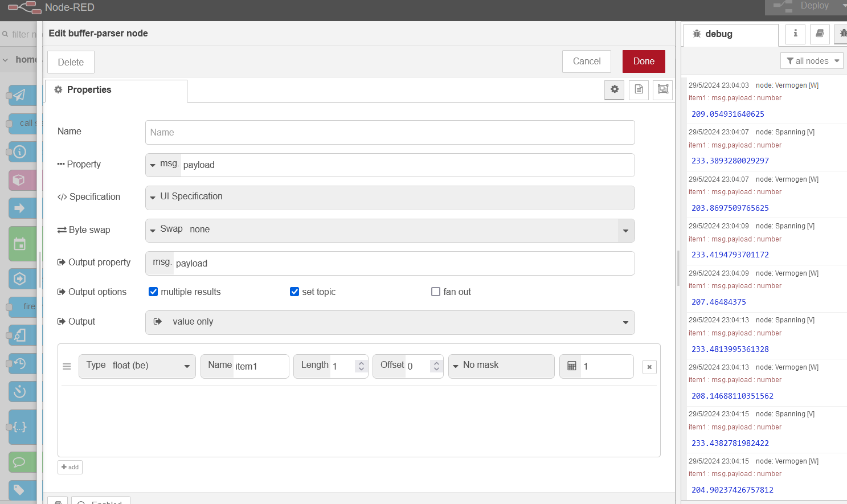Click the Name input field
The width and height of the screenshot is (847, 504).
tap(390, 132)
